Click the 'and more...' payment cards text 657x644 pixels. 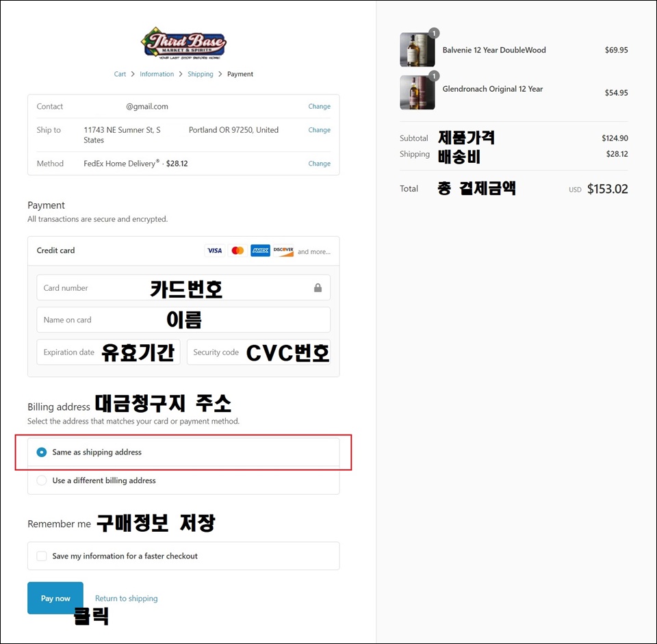314,252
